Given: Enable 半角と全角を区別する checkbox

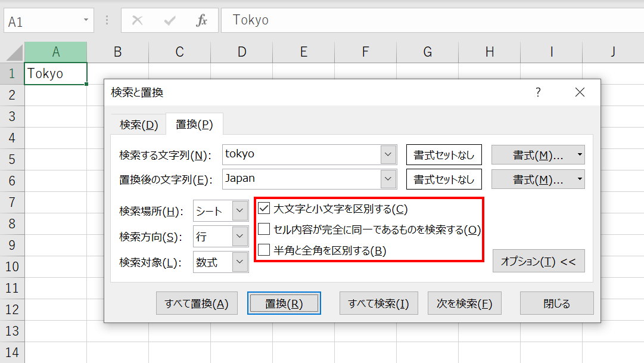Looking at the screenshot, I should [264, 250].
